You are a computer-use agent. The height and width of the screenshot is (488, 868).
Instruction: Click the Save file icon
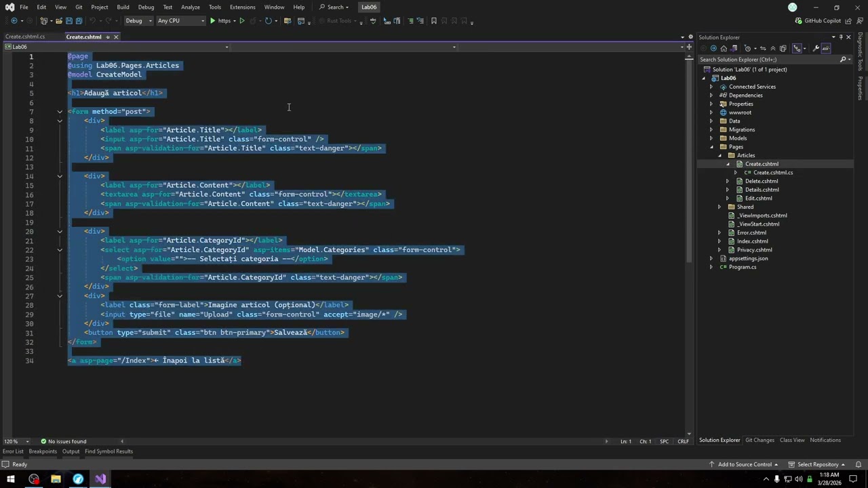point(68,21)
